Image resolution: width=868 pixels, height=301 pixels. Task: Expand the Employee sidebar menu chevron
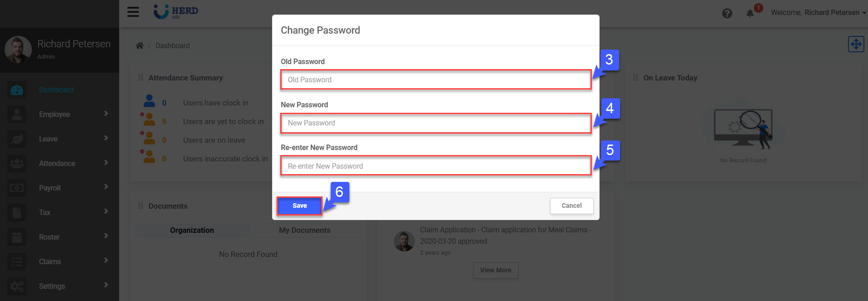(106, 114)
